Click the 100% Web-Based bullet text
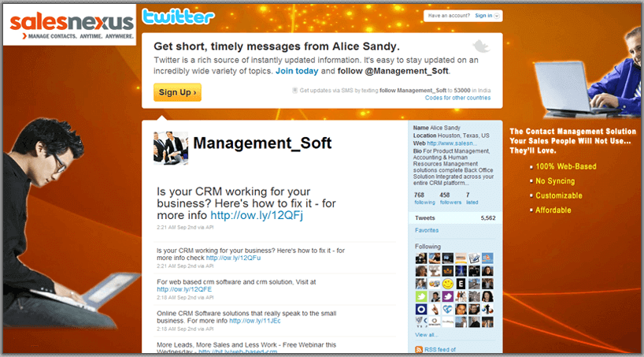Screen dimensions: 644x357 tap(566, 166)
